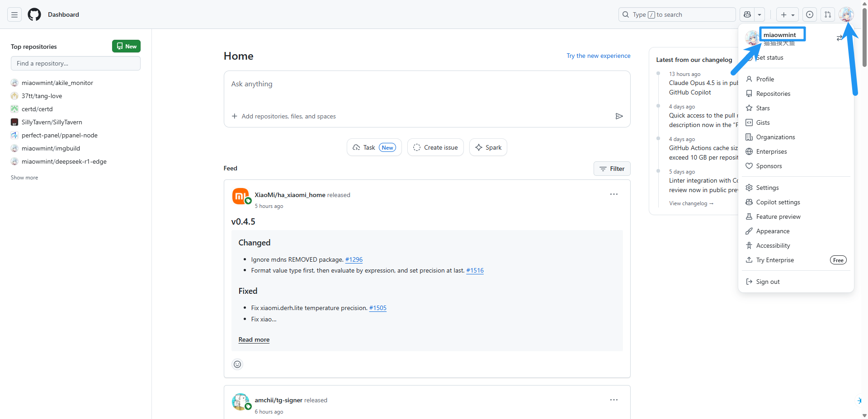
Task: Click the Find a repository input
Action: [75, 63]
